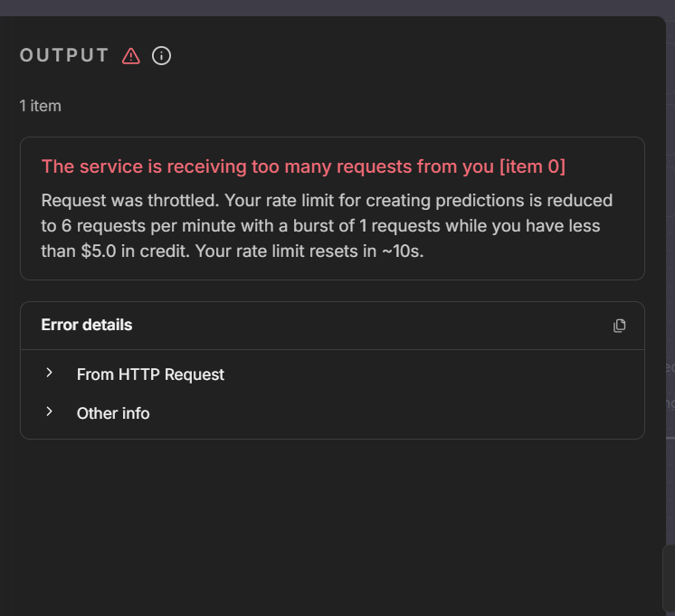This screenshot has height=616, width=675.
Task: Expand the From HTTP Request chevron
Action: [50, 373]
